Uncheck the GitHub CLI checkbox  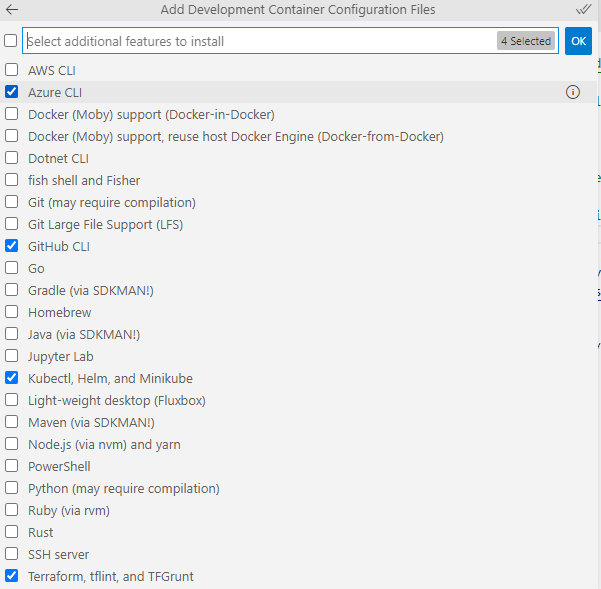tap(11, 246)
